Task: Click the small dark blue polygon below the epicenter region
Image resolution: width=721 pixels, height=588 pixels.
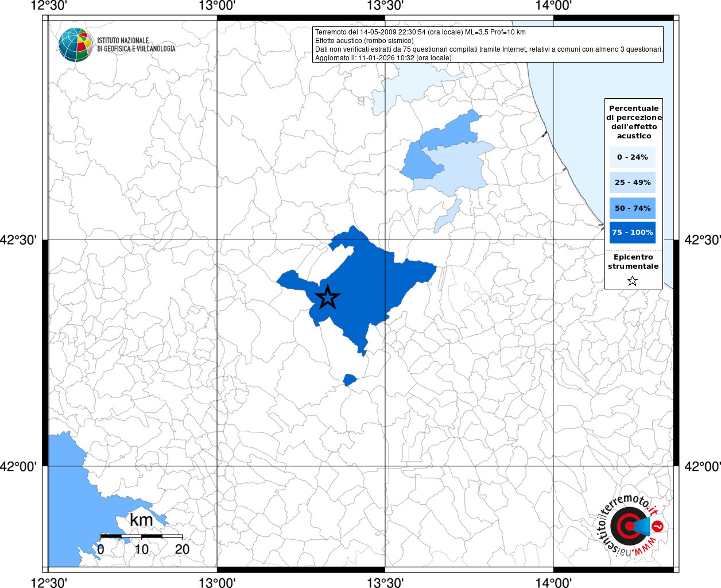Action: click(x=349, y=380)
